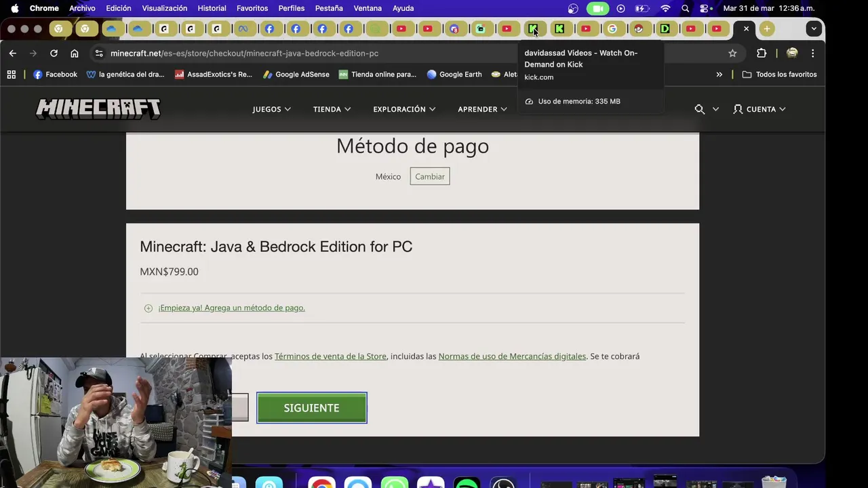Open the Todos los favoritos folder

(x=779, y=75)
